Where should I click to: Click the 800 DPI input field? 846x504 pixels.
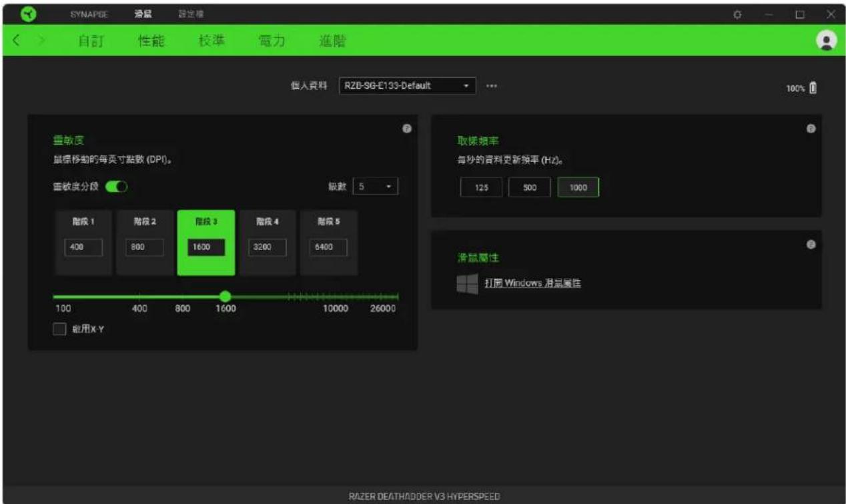[x=145, y=247]
